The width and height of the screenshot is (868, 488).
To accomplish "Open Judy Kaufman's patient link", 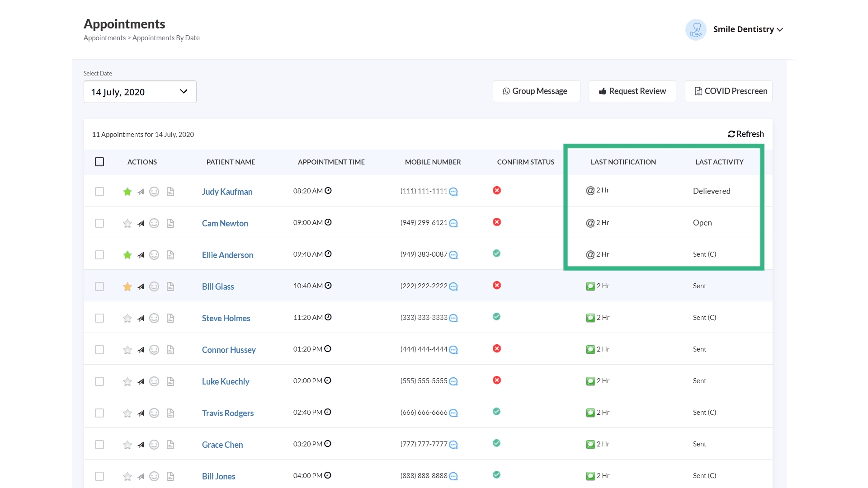I will pos(227,192).
